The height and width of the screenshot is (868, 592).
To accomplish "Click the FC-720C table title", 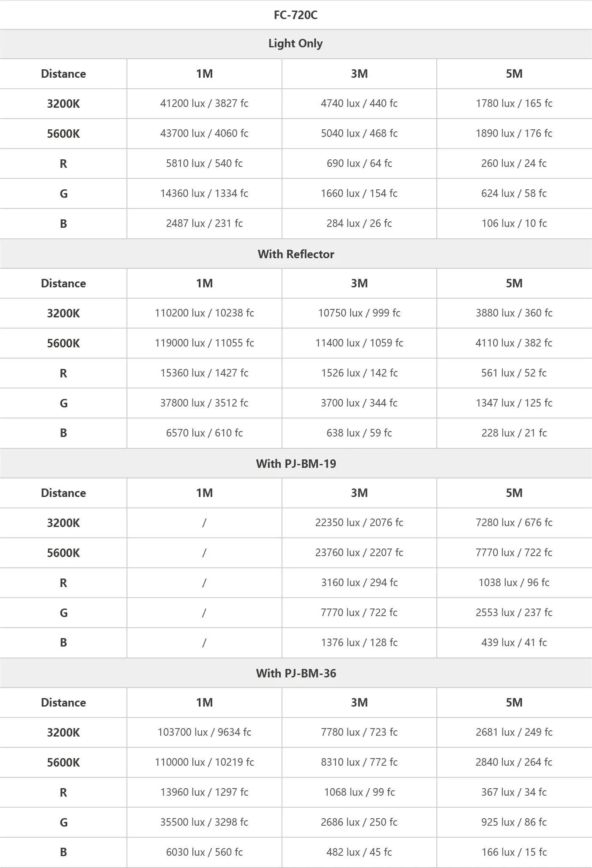I will (x=296, y=15).
